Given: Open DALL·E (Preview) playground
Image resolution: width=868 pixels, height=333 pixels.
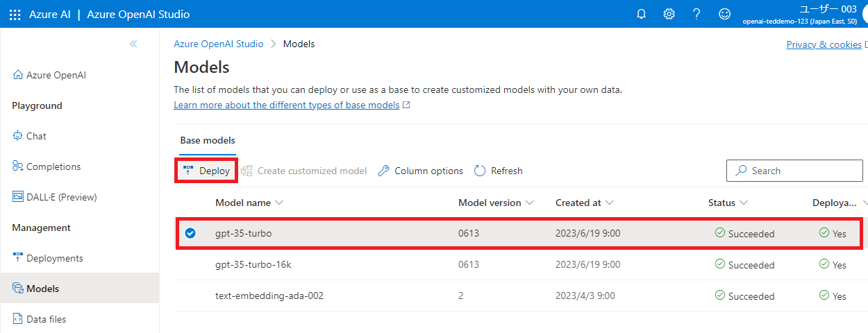Looking at the screenshot, I should (55, 197).
